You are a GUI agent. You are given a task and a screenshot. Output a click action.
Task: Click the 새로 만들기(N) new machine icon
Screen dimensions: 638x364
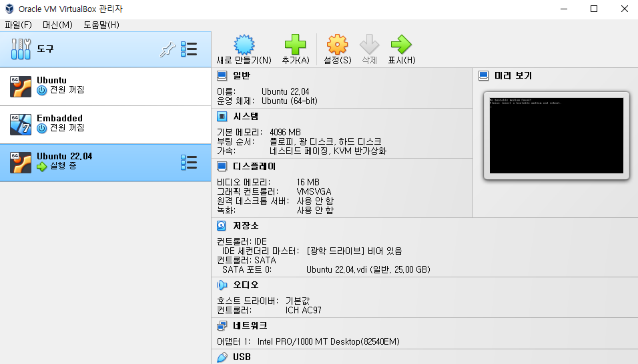click(244, 44)
